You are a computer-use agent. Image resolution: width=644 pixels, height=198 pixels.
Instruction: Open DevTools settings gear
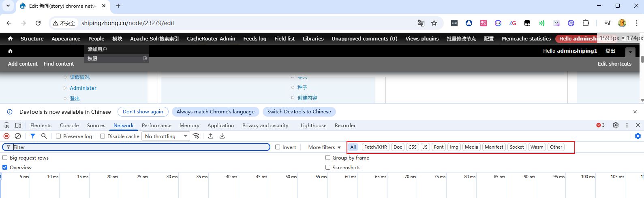tap(616, 125)
